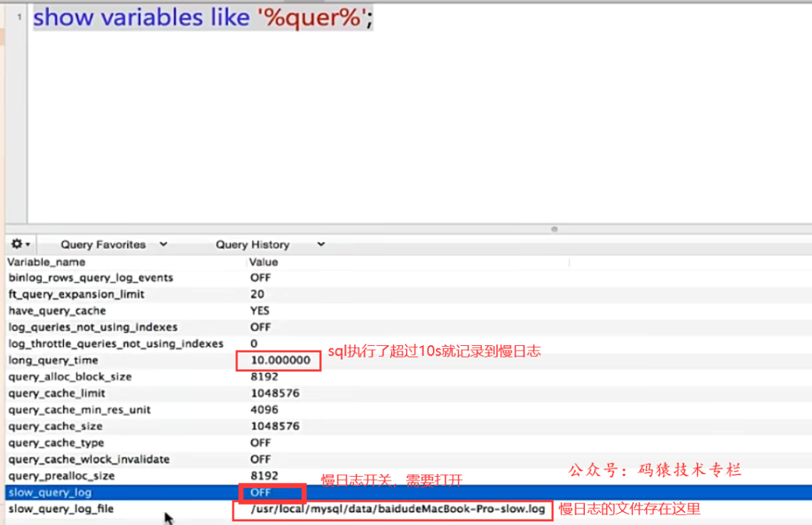Select the slow_query_log_file row
The image size is (812, 525).
[x=61, y=509]
